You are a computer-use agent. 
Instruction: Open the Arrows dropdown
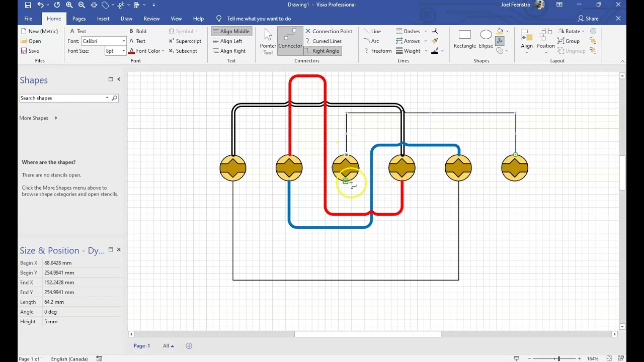tap(425, 41)
